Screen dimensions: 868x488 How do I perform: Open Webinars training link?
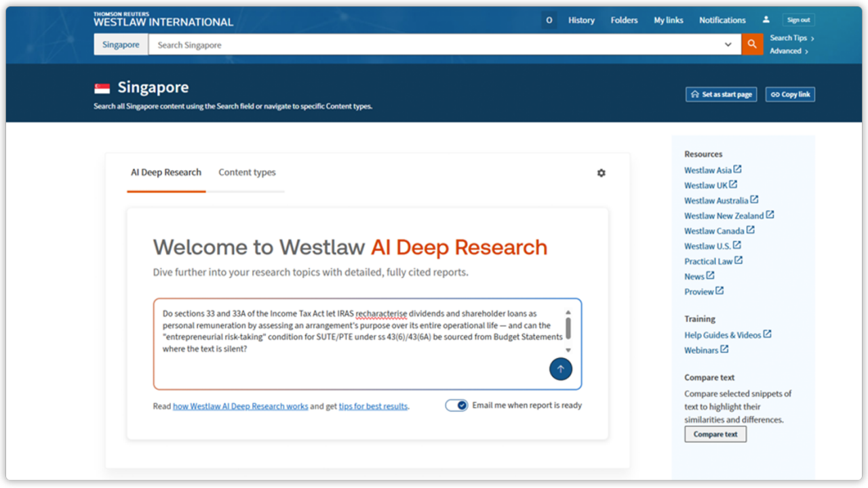click(706, 350)
